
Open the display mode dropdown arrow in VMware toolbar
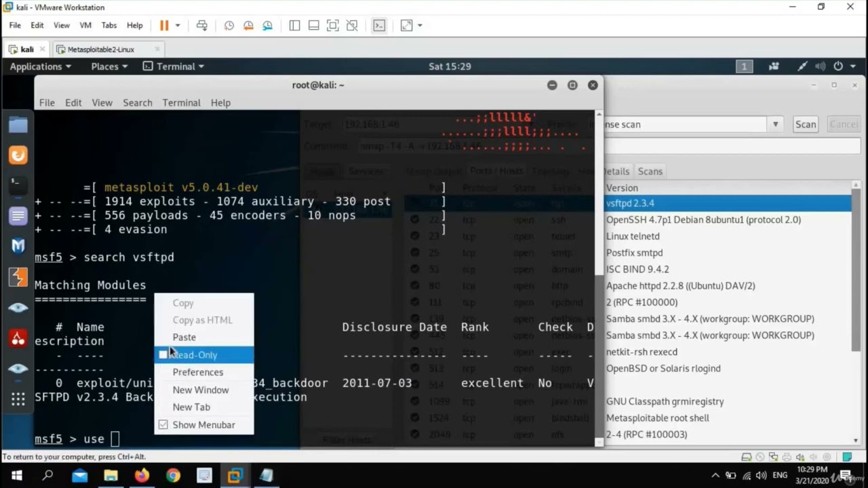click(420, 25)
